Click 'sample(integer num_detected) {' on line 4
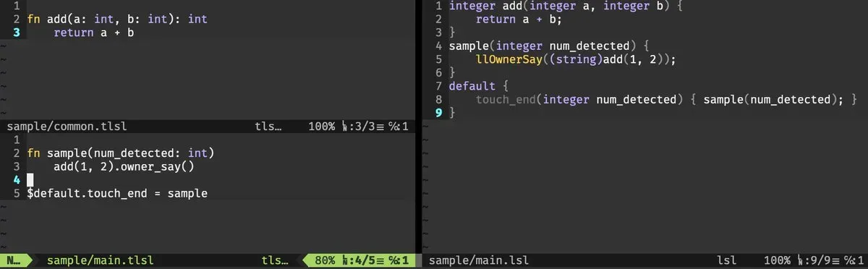The width and height of the screenshot is (868, 269). click(549, 46)
